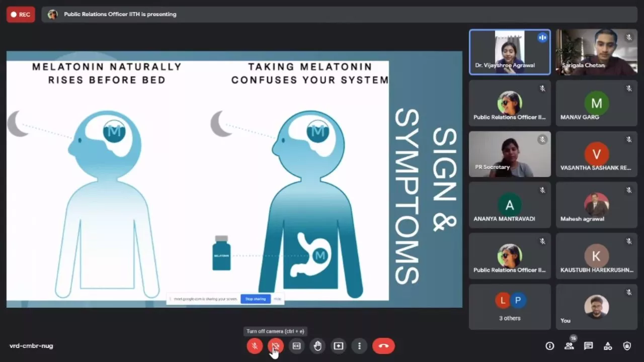Image resolution: width=644 pixels, height=362 pixels.
Task: Leave the call with the red hang-up button
Action: tap(383, 346)
